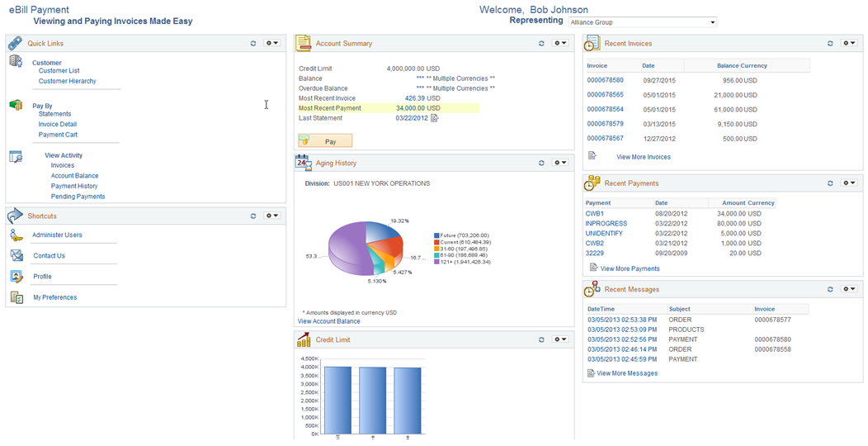Sort Recent Invoices by Date column header
The image size is (868, 446).
click(649, 65)
